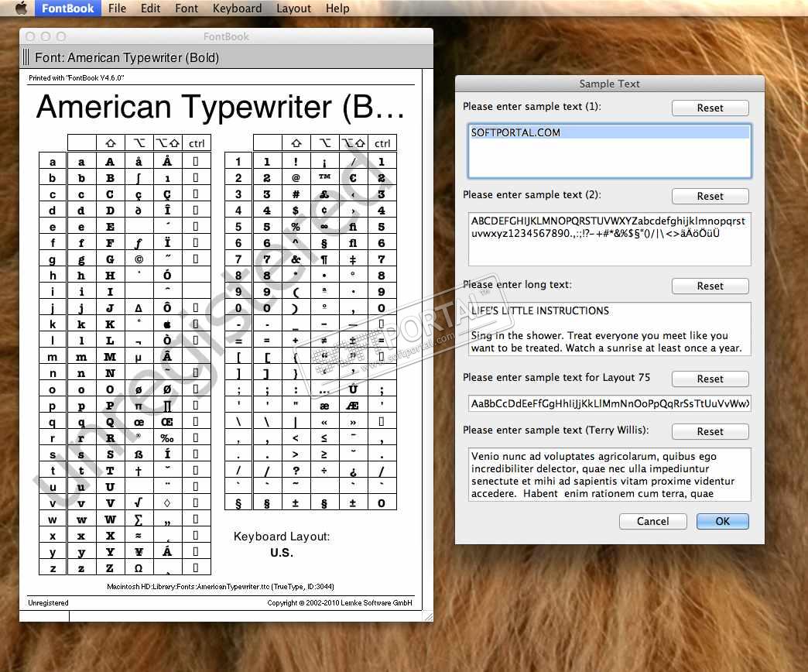Click the Venio nunc ad voluptates text field

pos(610,475)
